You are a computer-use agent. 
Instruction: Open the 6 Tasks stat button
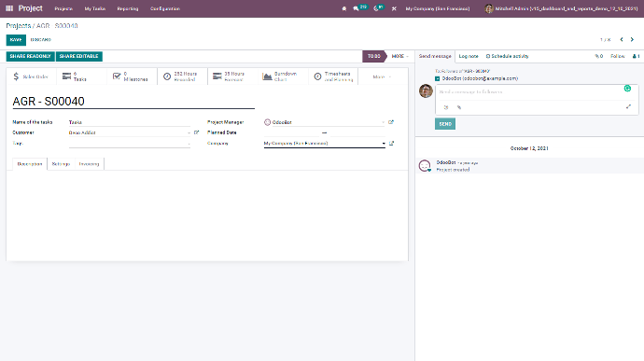81,76
